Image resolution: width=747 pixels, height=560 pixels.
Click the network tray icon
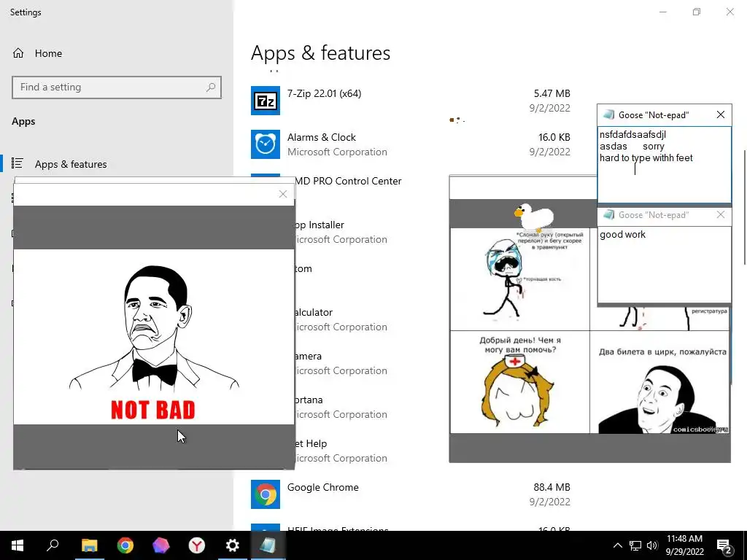point(635,545)
